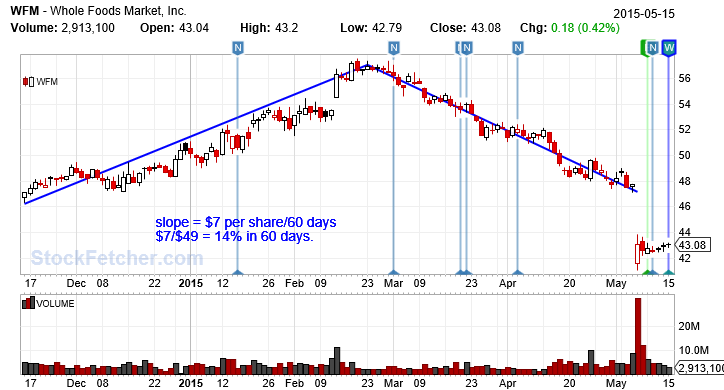The width and height of the screenshot is (724, 390).
Task: Click the bottom axis triangle under the April marker
Action: (518, 272)
